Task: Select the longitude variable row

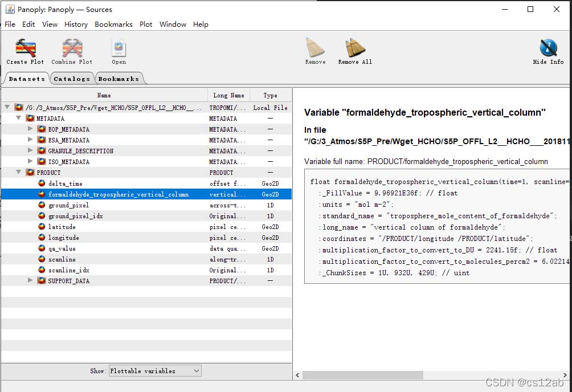Action: [x=146, y=238]
